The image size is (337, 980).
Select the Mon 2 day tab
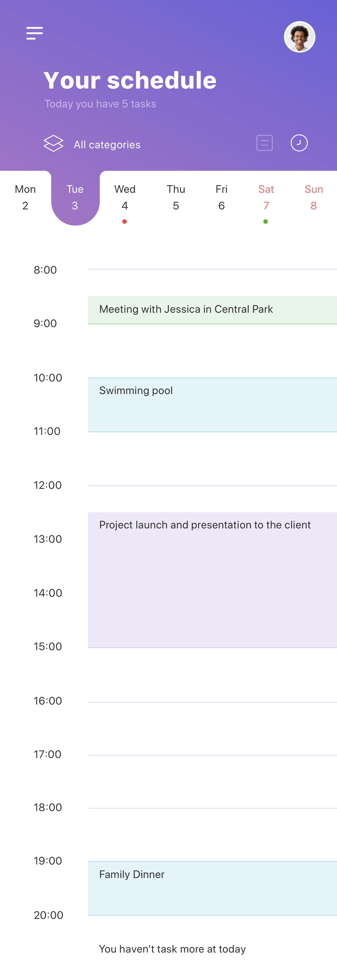(x=25, y=197)
